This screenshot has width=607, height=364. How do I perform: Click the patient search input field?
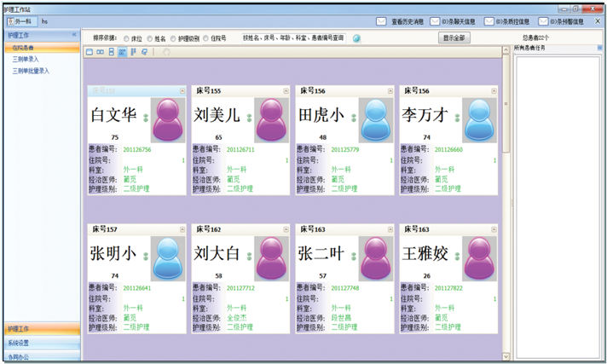293,38
